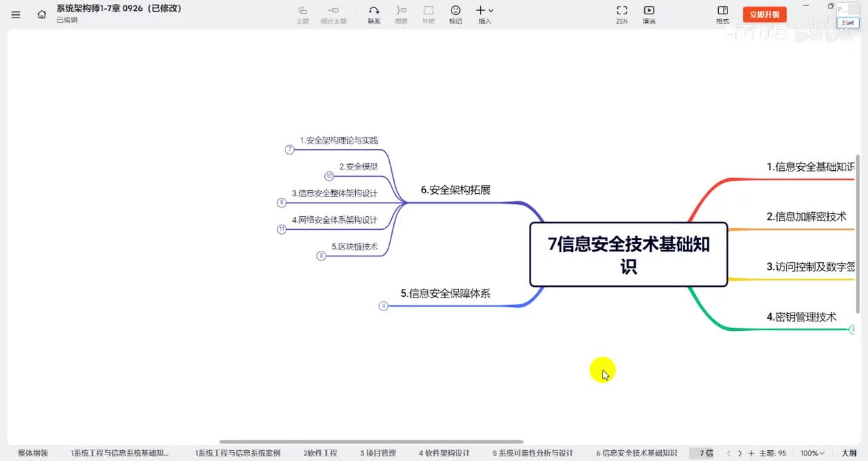Expand the 8-child badge of 区块链技术

(x=321, y=256)
